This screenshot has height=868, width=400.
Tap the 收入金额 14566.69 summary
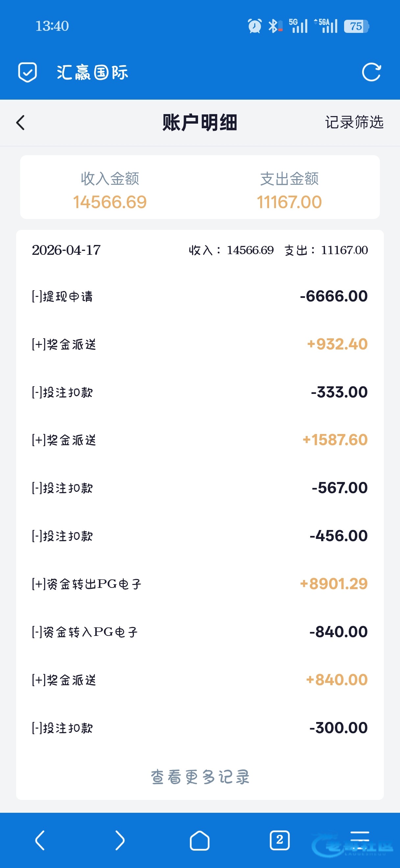click(x=110, y=190)
